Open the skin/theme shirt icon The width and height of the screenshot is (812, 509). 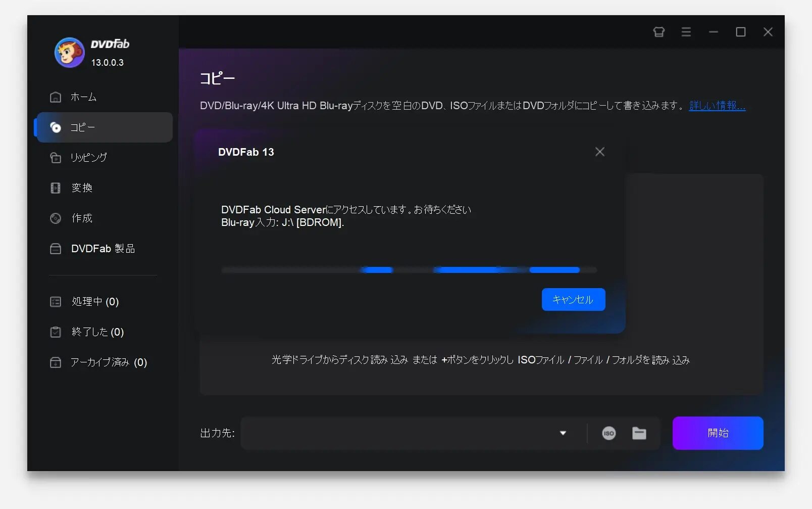pos(658,32)
